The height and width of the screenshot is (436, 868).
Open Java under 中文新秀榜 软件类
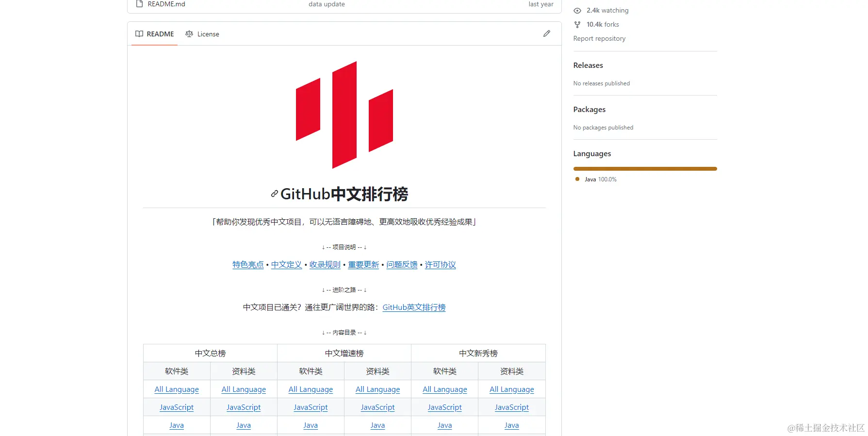(444, 425)
